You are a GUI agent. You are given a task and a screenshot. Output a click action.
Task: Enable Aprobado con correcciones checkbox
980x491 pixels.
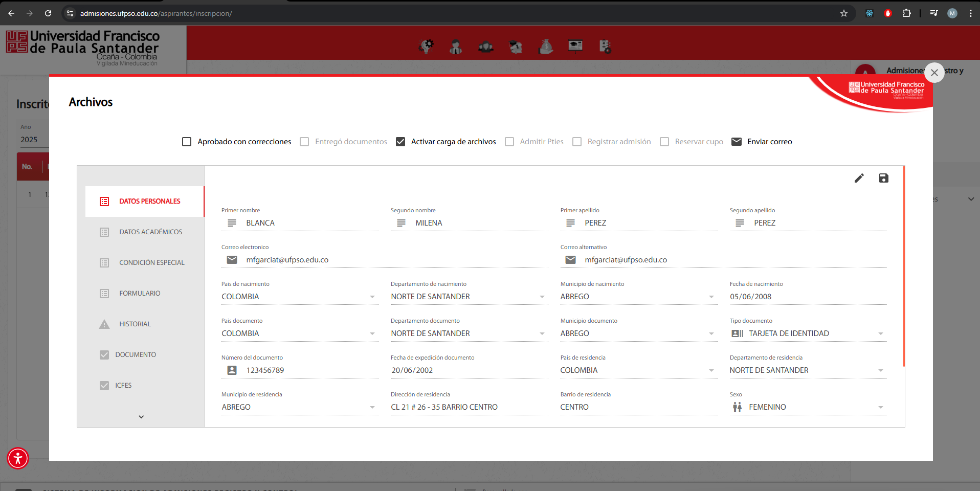tap(187, 142)
